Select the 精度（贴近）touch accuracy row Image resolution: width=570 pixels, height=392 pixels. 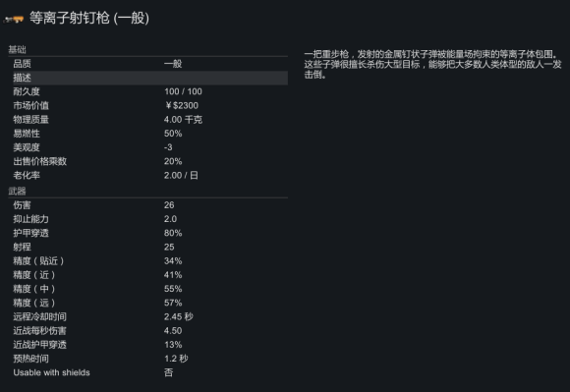coord(148,261)
